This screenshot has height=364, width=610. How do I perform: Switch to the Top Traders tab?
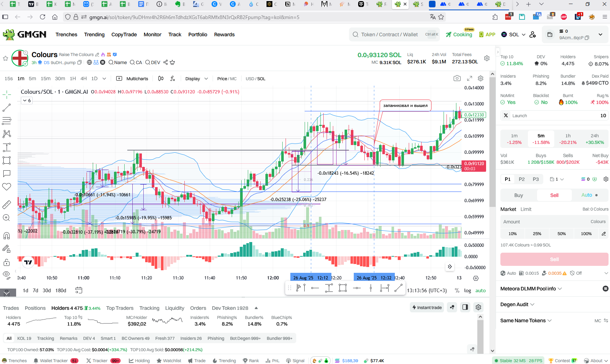tap(120, 308)
